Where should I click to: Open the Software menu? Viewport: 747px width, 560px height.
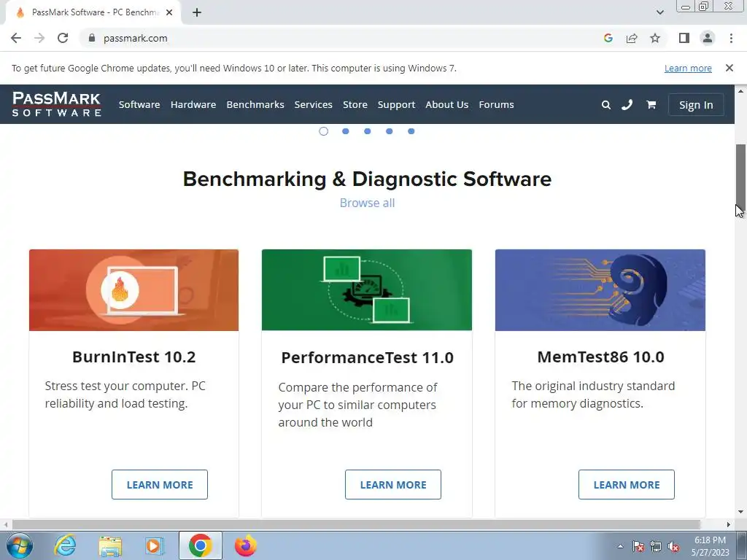(x=139, y=104)
